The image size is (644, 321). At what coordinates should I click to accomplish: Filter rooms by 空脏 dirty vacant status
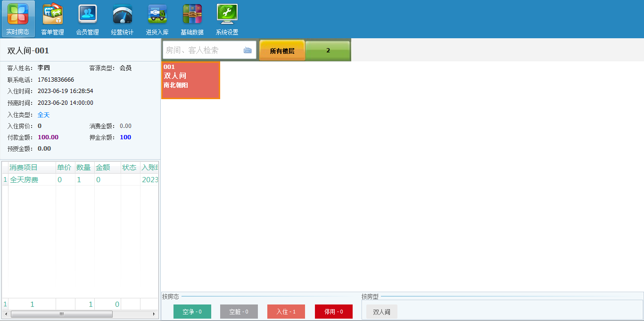(239, 312)
